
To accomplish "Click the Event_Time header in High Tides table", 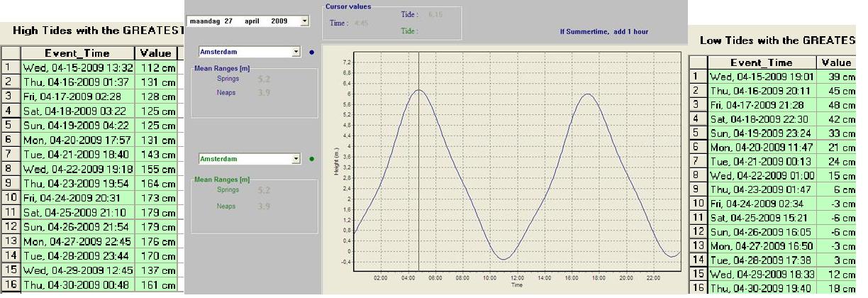I will pos(78,53).
